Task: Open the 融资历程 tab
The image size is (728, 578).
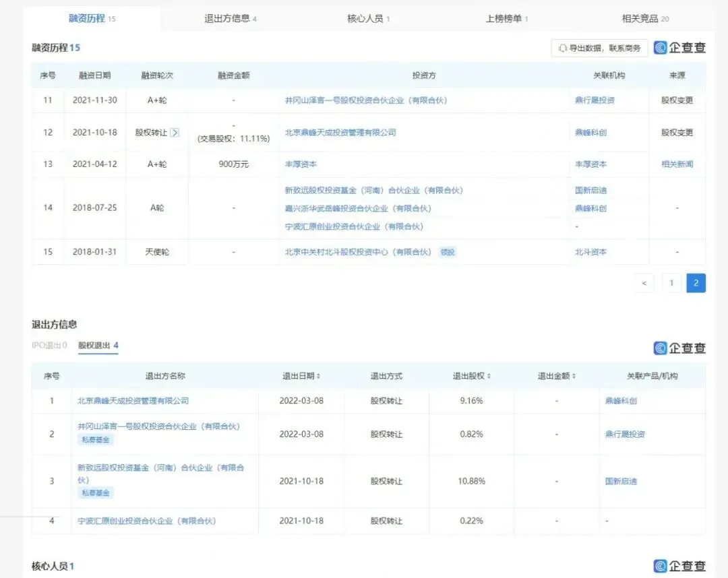Action: [92, 19]
